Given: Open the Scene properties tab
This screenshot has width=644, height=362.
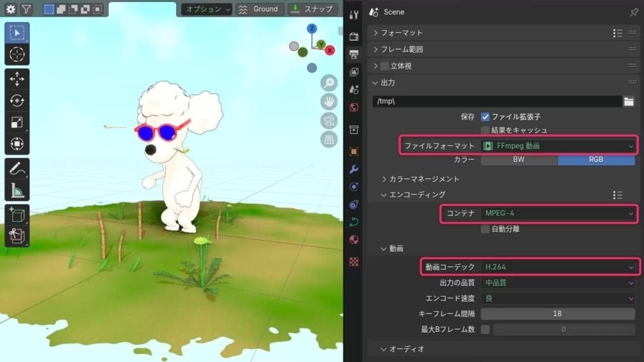Looking at the screenshot, I should click(353, 89).
